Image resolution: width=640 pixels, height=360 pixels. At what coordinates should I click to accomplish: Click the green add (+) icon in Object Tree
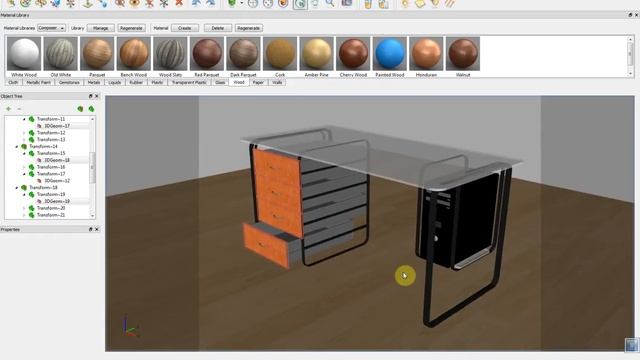click(9, 109)
